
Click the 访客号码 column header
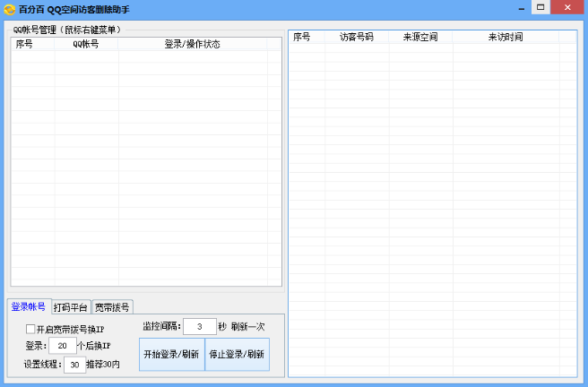pos(357,37)
